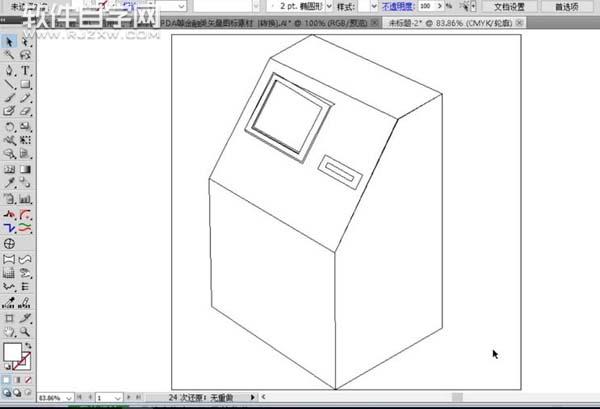This screenshot has height=409, width=600.
Task: Click the 83.86% zoom level field
Action: tap(51, 398)
